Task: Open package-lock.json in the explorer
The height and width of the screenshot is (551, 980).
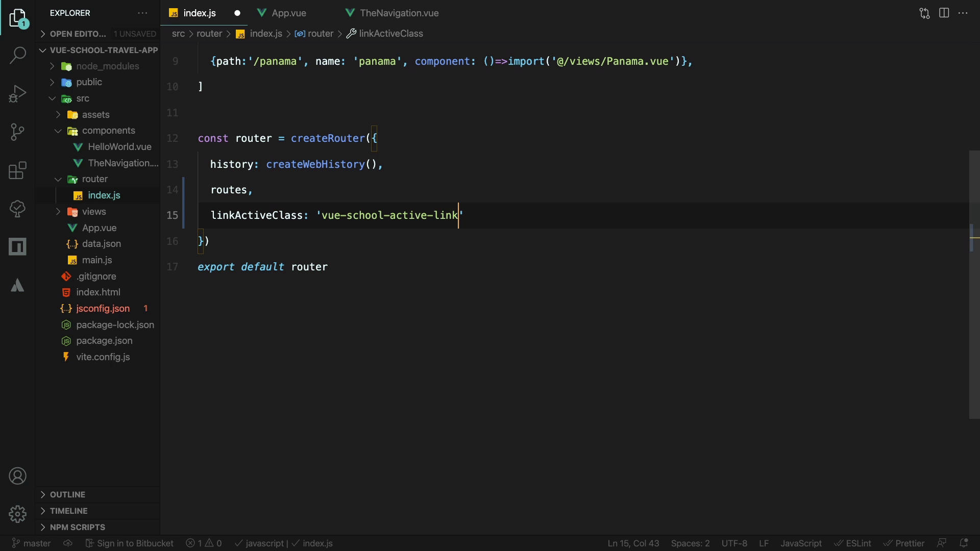Action: click(98, 325)
